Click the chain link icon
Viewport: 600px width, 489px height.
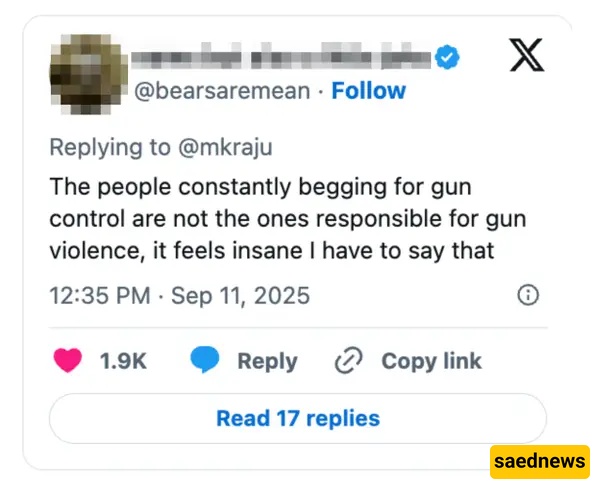click(349, 360)
